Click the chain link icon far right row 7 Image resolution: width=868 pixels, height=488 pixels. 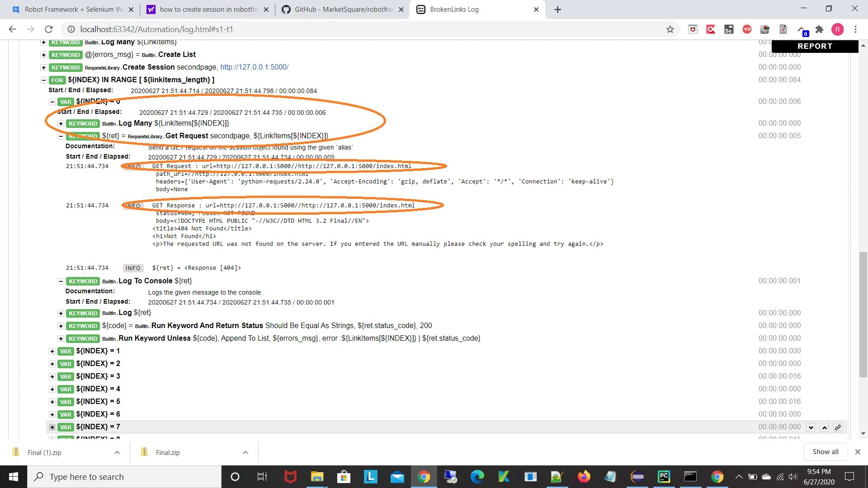point(838,427)
